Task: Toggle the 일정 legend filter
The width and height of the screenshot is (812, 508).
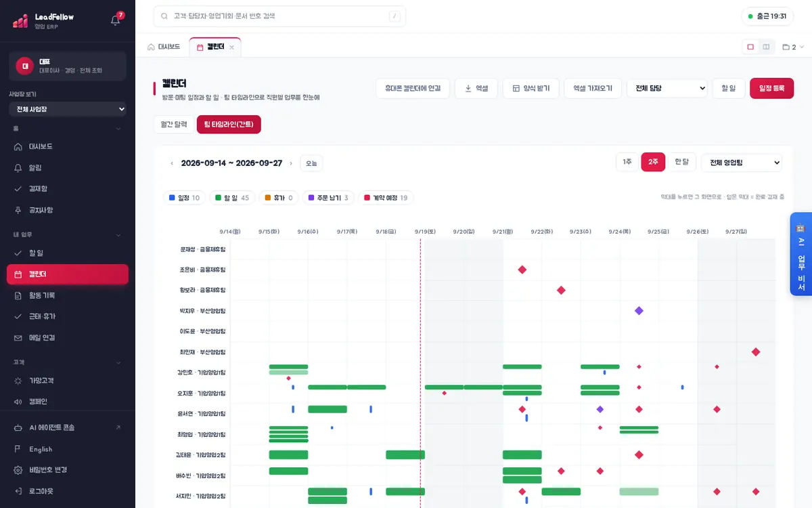Action: coord(184,198)
